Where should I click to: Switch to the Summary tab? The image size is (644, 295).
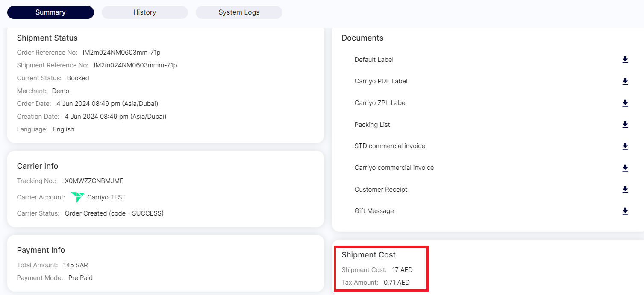point(50,12)
